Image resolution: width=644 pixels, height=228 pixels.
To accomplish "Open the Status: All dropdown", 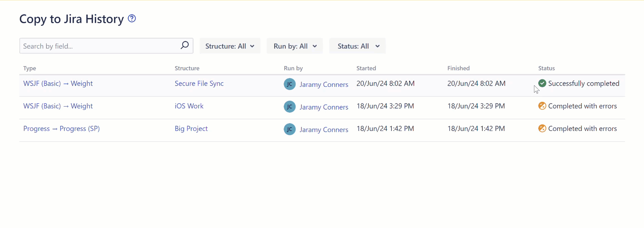I will tap(358, 46).
